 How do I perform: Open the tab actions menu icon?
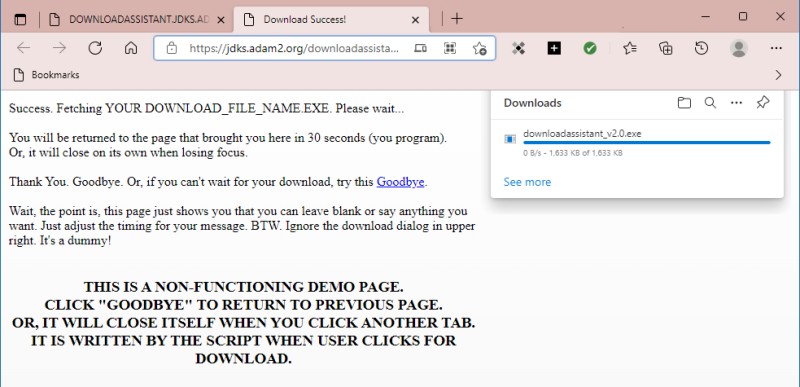click(x=20, y=19)
